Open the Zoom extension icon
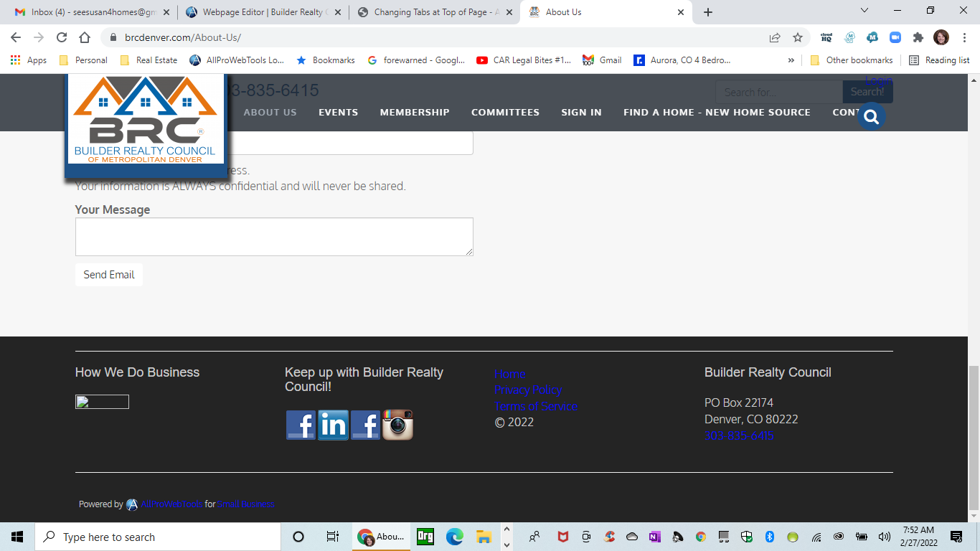The height and width of the screenshot is (551, 980). [895, 37]
